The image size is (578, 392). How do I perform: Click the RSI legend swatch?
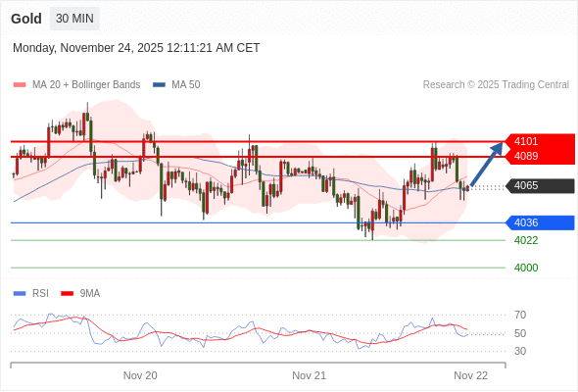pyautogui.click(x=20, y=294)
